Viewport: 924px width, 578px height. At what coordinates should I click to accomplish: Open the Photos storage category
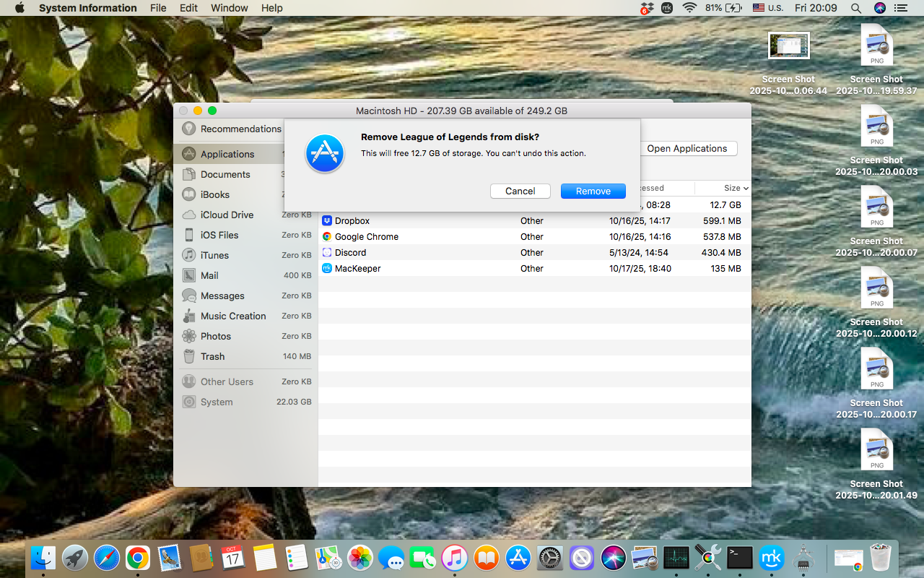pyautogui.click(x=216, y=337)
